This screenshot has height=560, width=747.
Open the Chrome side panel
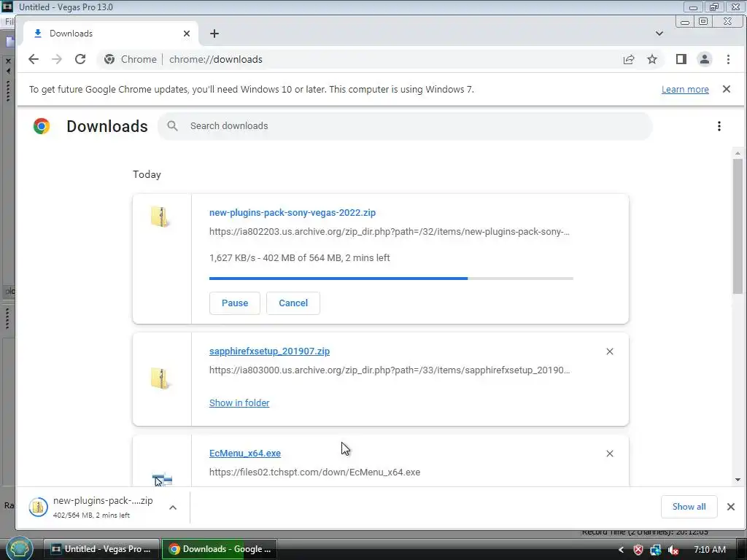(x=681, y=59)
